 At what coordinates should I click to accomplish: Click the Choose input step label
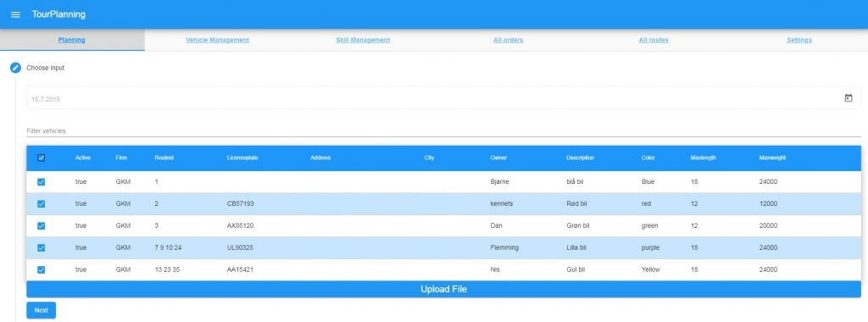[46, 68]
